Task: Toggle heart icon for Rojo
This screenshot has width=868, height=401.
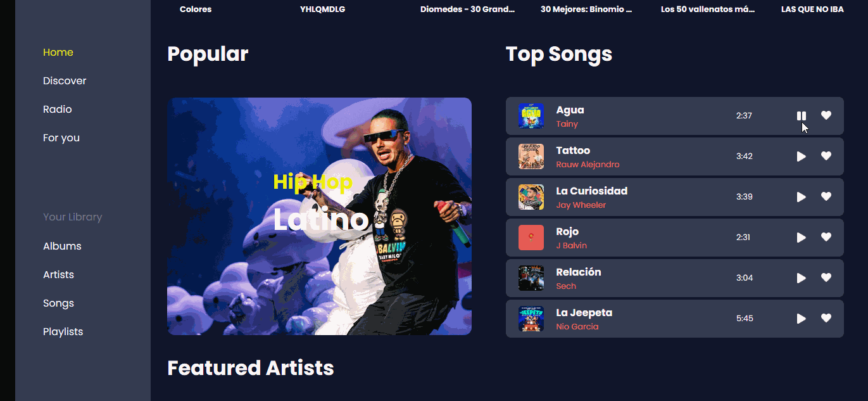Action: [x=826, y=237]
